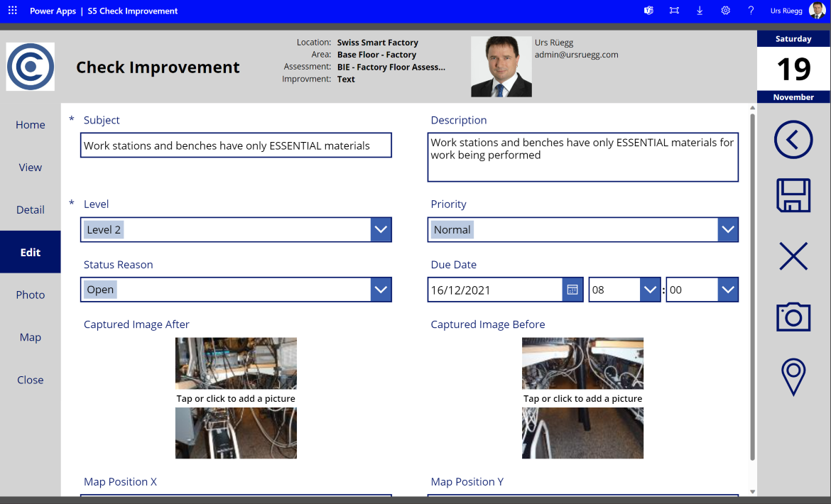Click the Captured Image After top picture
The width and height of the screenshot is (831, 504).
(x=236, y=363)
